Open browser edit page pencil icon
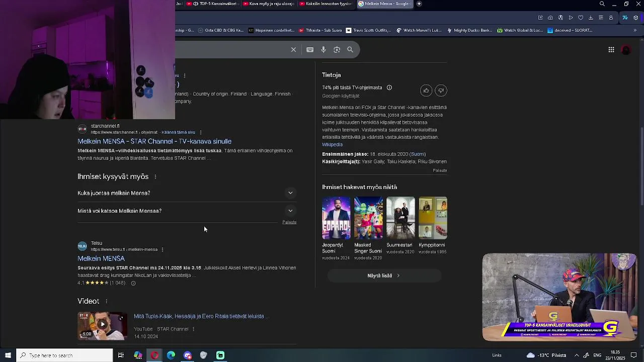This screenshot has height=362, width=644. tap(540, 18)
